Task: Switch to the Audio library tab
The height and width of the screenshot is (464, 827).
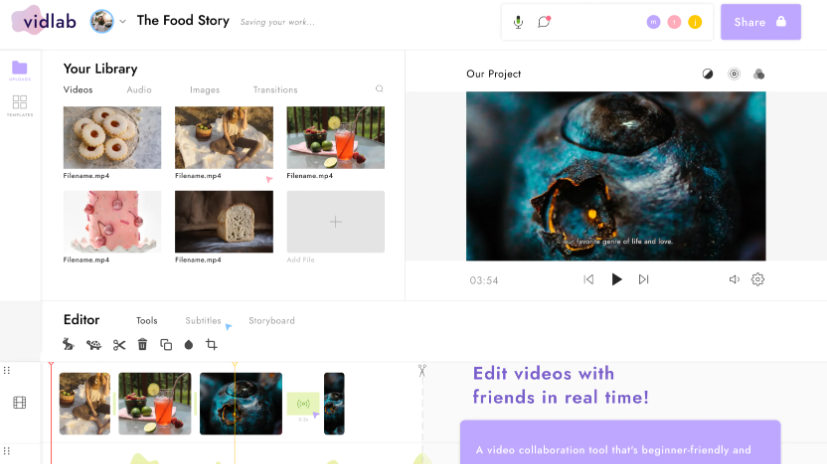Action: click(x=139, y=90)
